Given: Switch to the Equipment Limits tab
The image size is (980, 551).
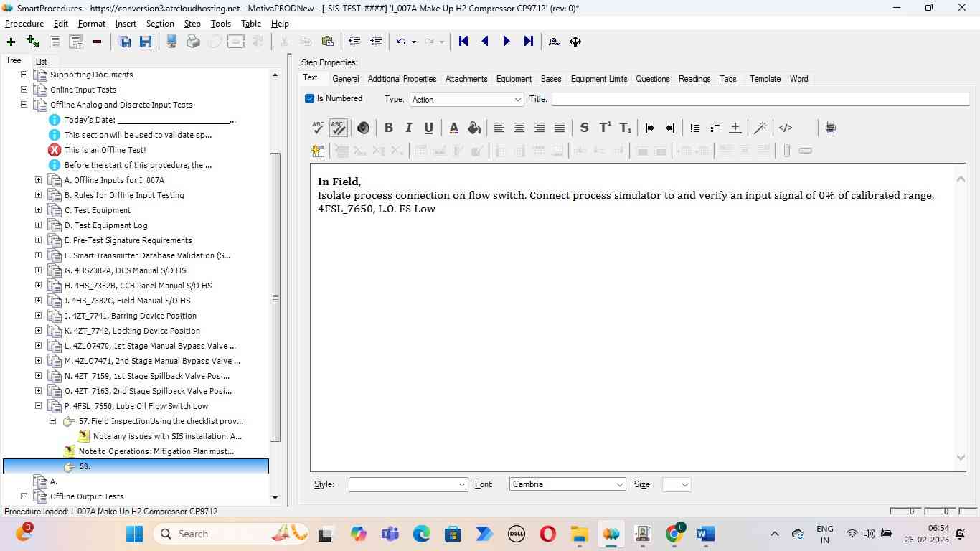Looking at the screenshot, I should coord(599,79).
